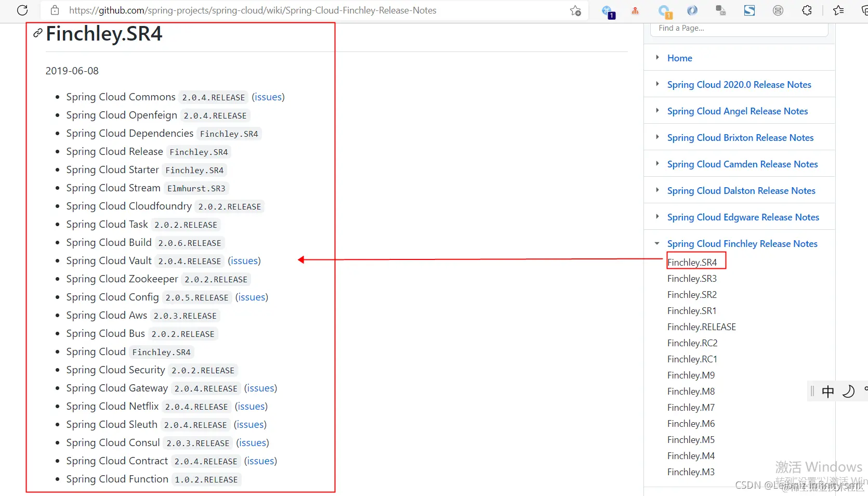Jump to Finchley.M4 in sidebar
Screen dimensions: 868x496
[x=691, y=456]
